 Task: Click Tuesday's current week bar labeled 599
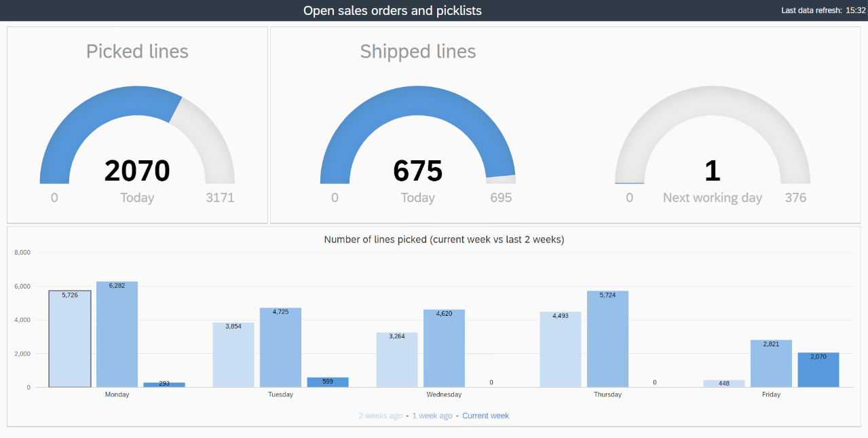328,382
